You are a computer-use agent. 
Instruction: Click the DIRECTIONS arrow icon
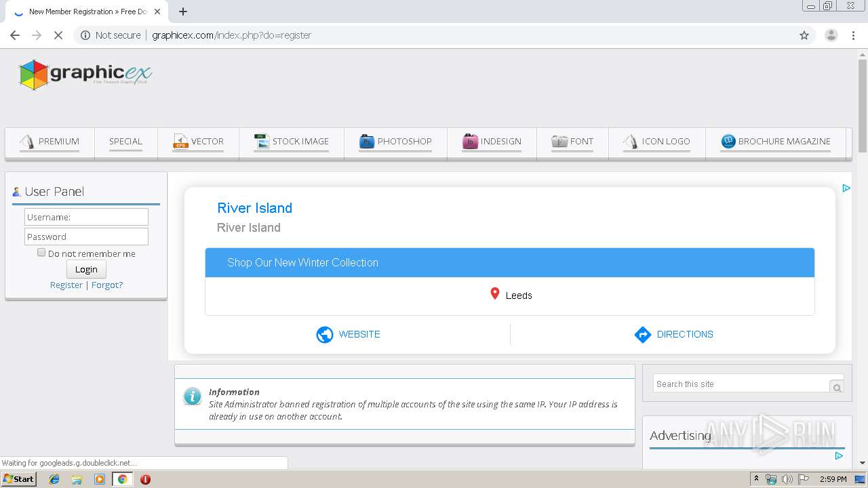(x=642, y=335)
